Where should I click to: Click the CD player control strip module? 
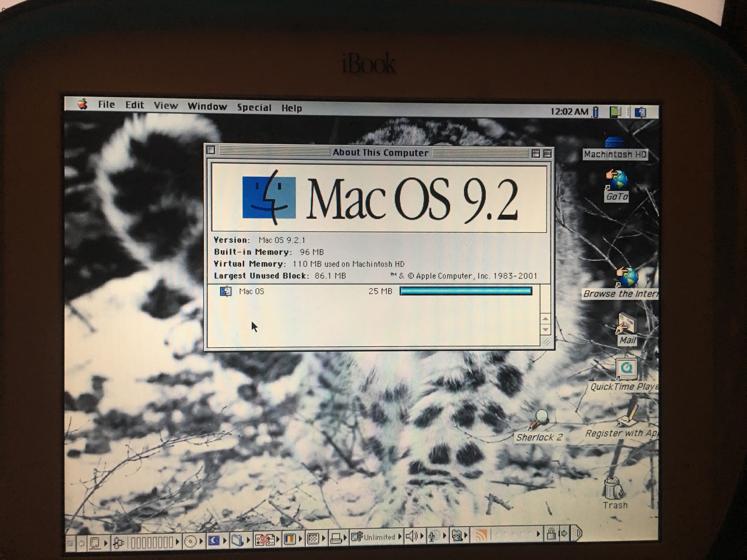[190, 542]
